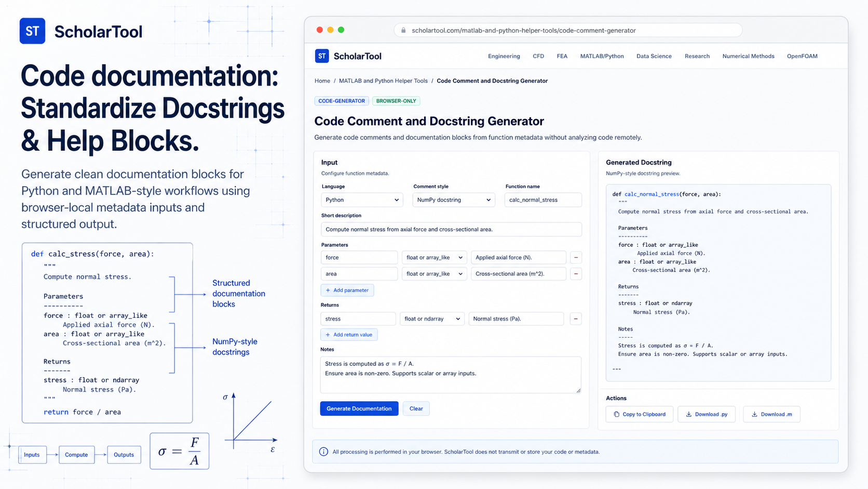Click the Notes textarea resize handle
868x489 pixels.
click(578, 390)
